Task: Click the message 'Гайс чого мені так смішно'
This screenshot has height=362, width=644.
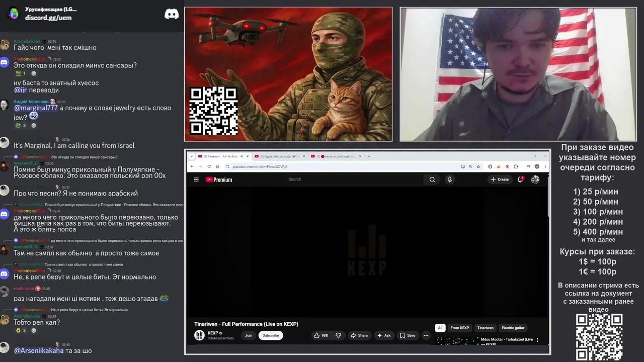Action: click(55, 47)
